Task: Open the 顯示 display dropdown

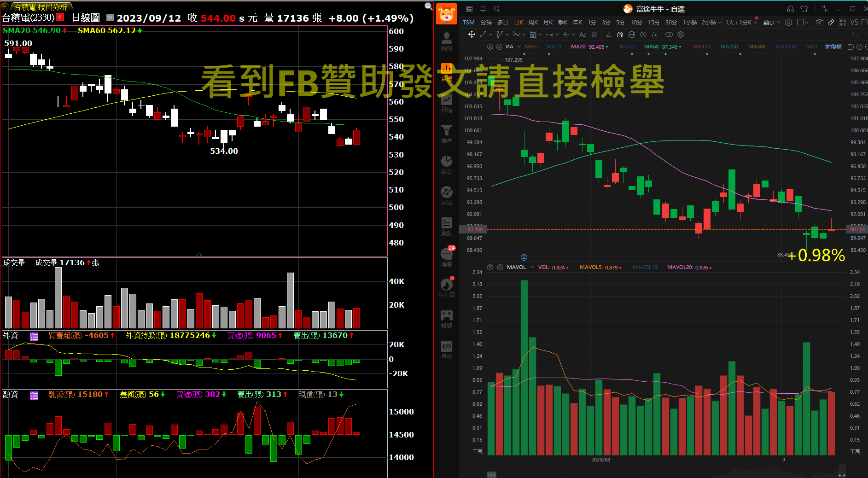Action: [x=771, y=22]
